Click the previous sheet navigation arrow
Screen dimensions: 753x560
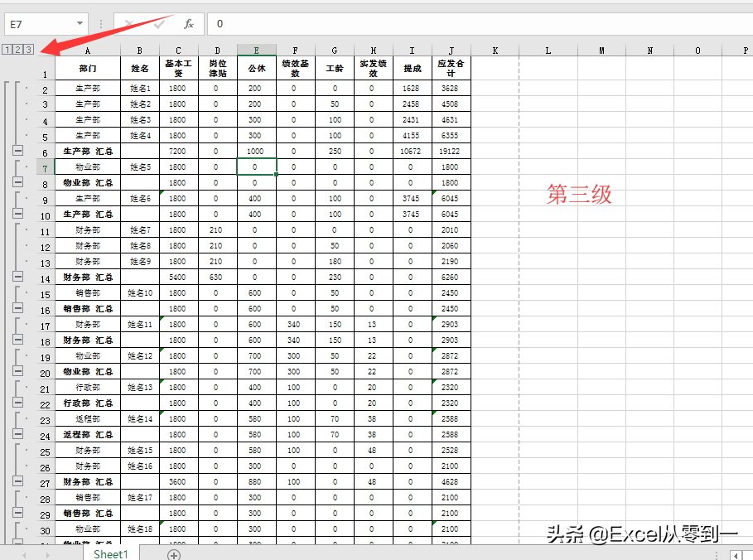click(24, 555)
